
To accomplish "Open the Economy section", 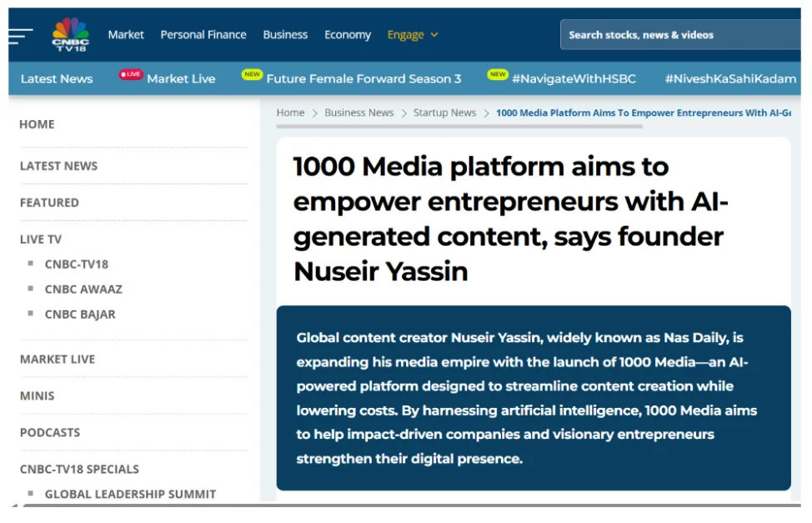I will click(348, 35).
